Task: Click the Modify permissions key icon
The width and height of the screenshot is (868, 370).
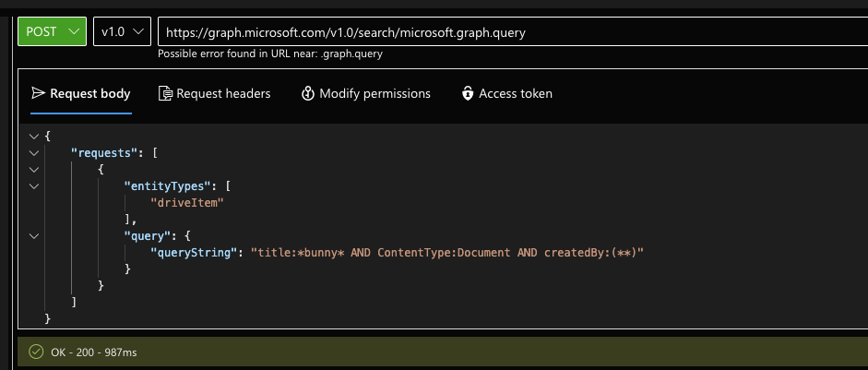Action: tap(308, 93)
